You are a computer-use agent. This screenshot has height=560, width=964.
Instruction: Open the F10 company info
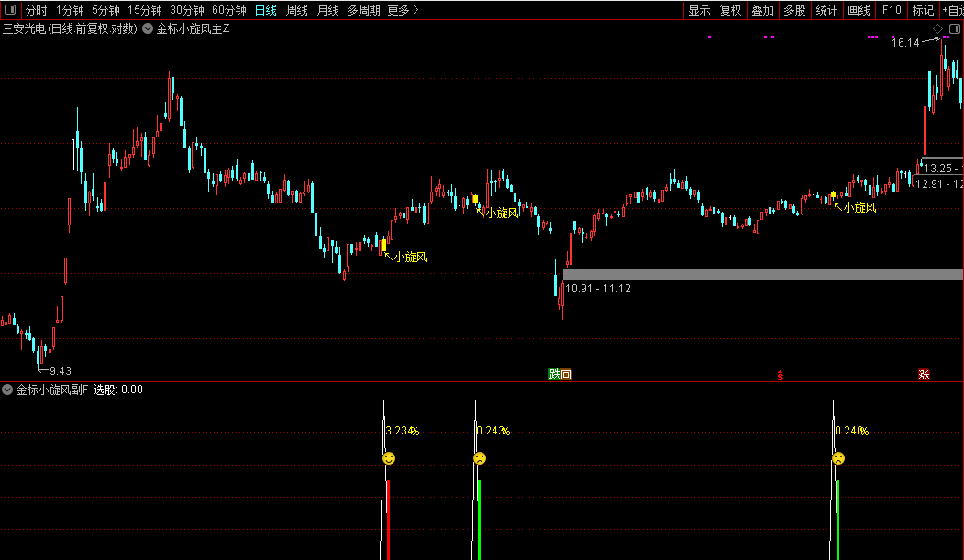pyautogui.click(x=892, y=10)
